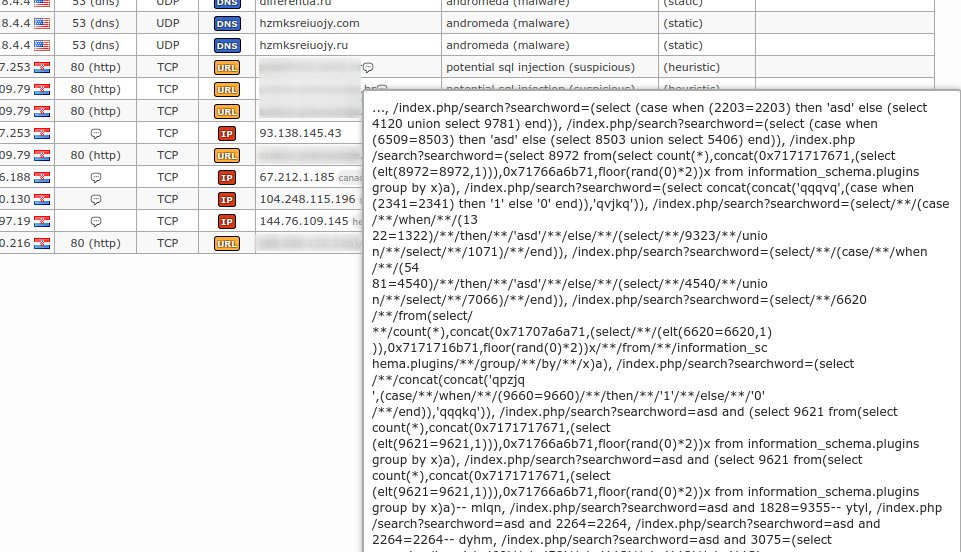Click IP badge beside 93.138.145.43
This screenshot has width=961, height=552.
[x=227, y=134]
